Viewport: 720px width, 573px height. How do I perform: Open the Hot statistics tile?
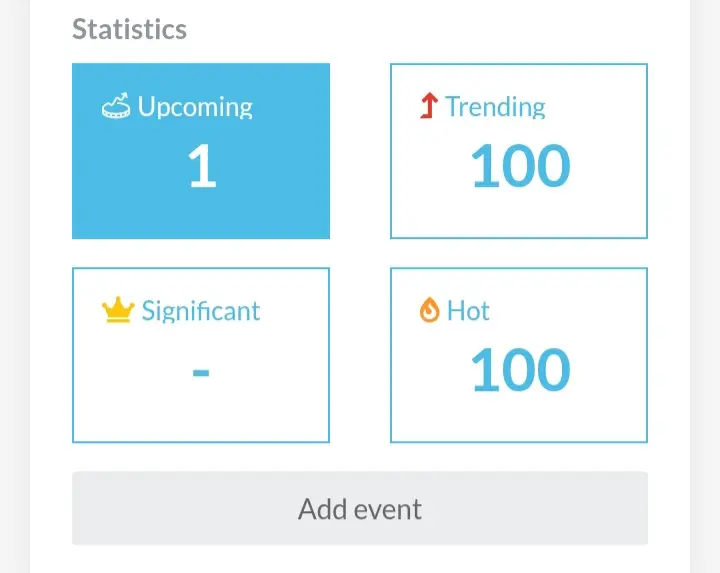pyautogui.click(x=519, y=355)
